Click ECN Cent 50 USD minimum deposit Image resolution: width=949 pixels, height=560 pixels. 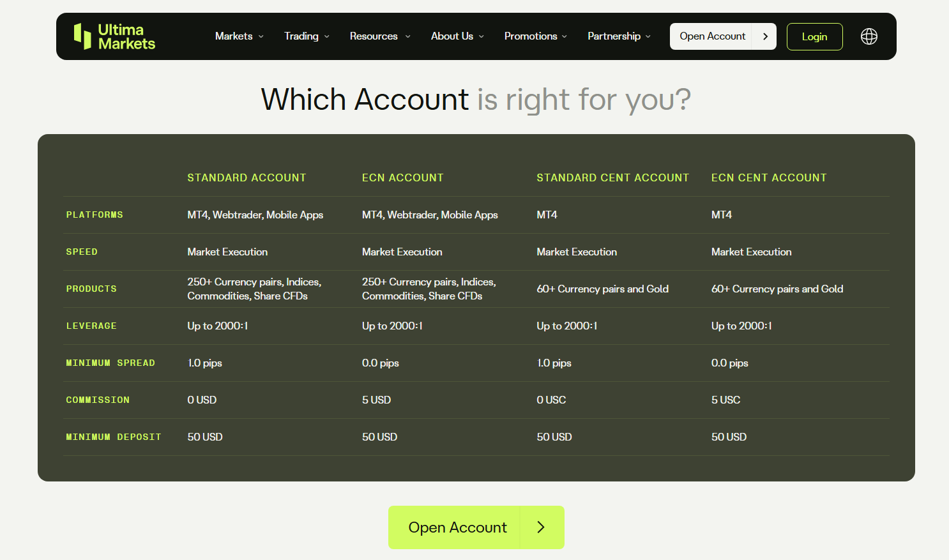pos(729,437)
